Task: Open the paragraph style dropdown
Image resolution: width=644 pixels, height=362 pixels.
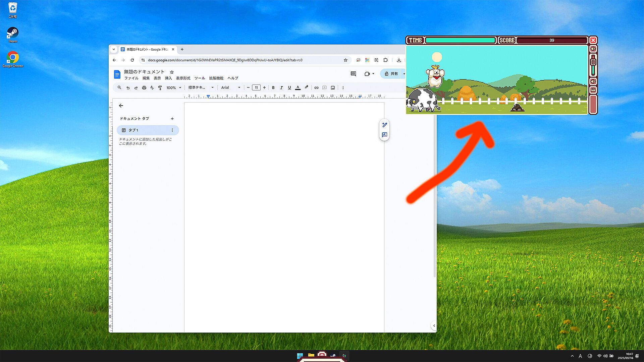Action: point(201,88)
